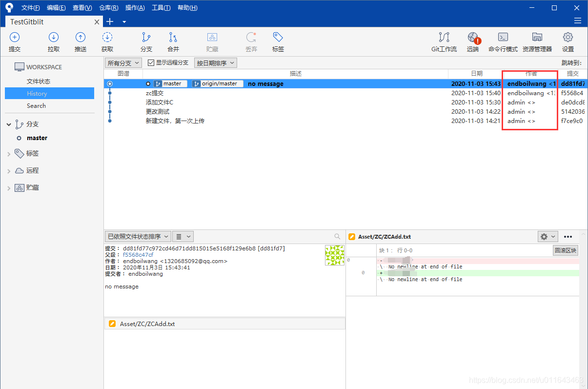Open the 按日期排序 sort dropdown

tap(215, 62)
